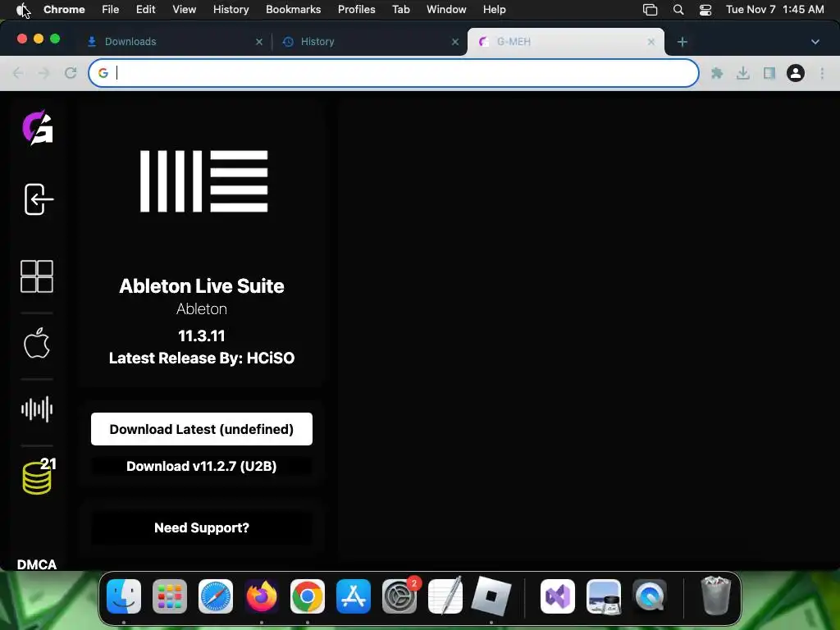Open the apps grid sidebar icon
This screenshot has height=630, width=840.
tap(37, 276)
